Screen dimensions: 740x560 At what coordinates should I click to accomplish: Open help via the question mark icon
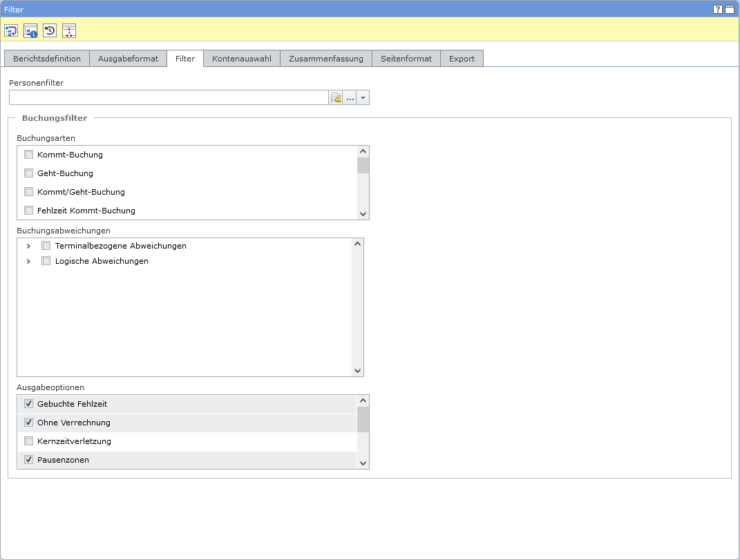point(718,10)
